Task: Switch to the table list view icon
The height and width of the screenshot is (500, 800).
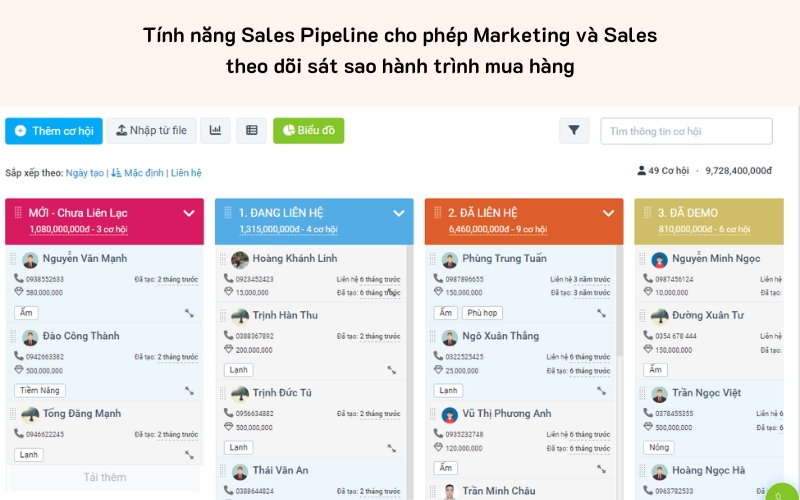Action: pos(251,130)
